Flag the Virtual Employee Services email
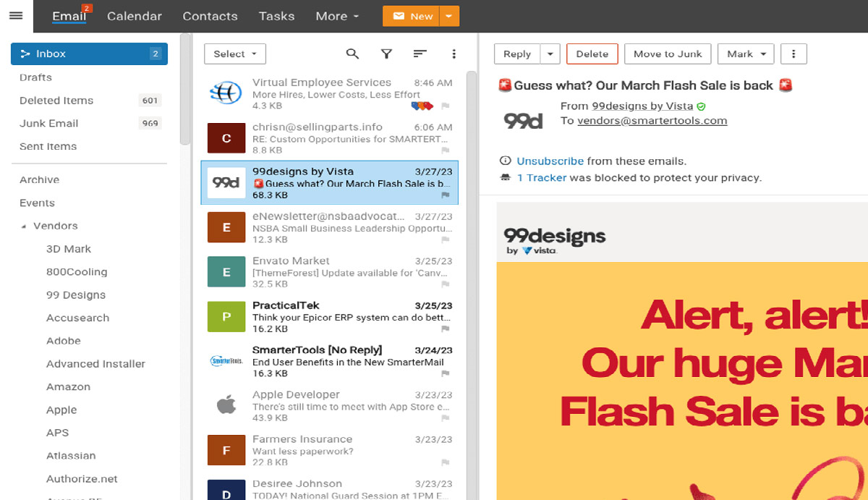 [446, 106]
